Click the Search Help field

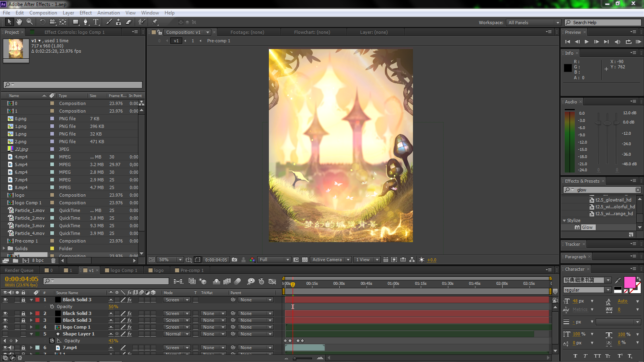tap(603, 23)
